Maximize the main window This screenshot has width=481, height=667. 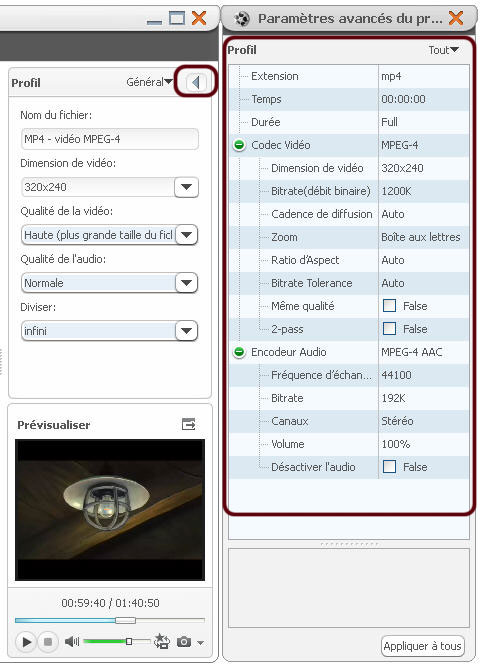point(177,18)
